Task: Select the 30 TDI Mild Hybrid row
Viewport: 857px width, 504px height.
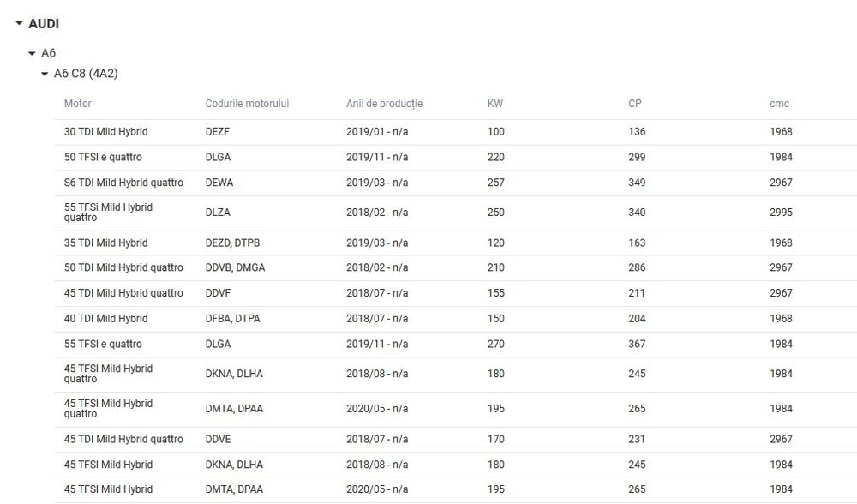Action: pos(105,132)
